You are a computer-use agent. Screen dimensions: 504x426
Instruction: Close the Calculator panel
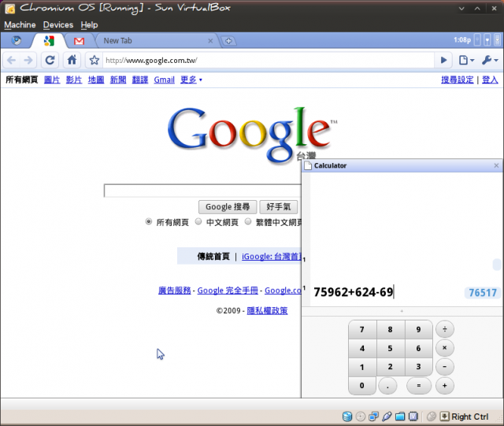[x=496, y=165]
